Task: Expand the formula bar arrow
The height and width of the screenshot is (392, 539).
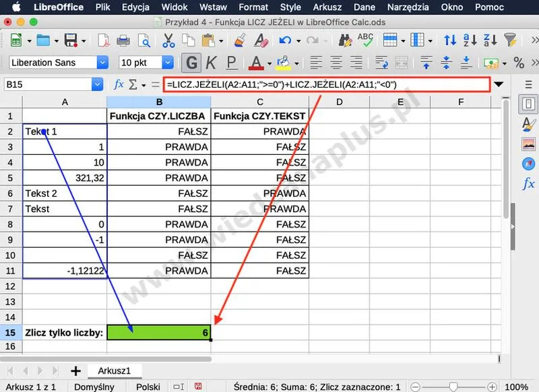Action: 499,84
